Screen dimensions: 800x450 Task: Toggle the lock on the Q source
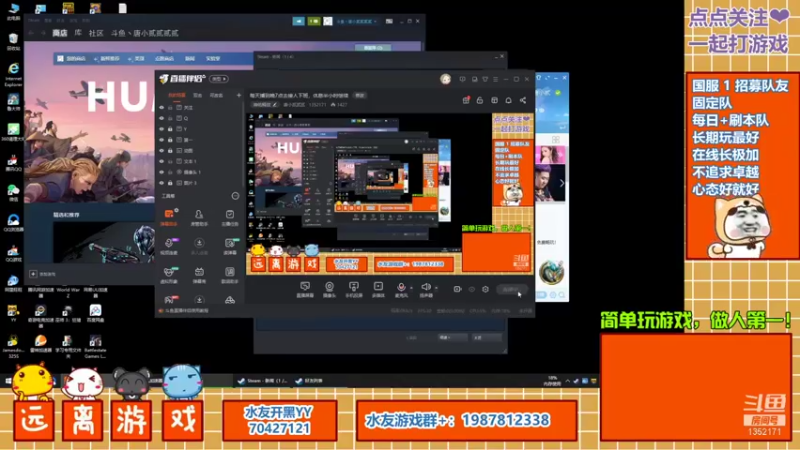point(170,118)
